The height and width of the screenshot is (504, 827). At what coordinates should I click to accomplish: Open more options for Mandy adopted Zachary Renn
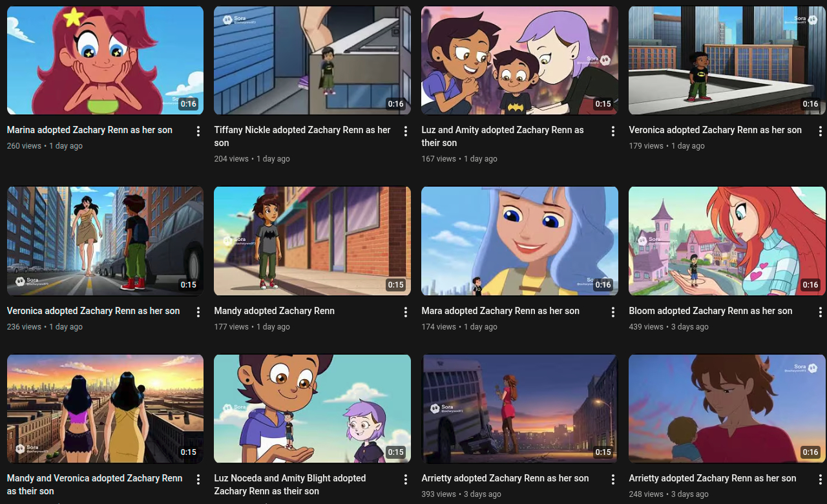tap(406, 312)
